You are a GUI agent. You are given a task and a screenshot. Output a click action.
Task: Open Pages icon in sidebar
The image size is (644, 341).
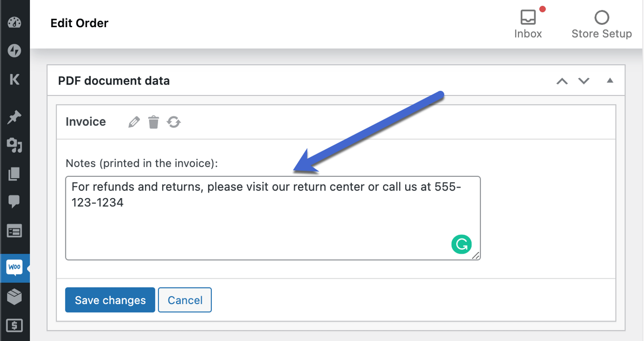click(x=14, y=174)
